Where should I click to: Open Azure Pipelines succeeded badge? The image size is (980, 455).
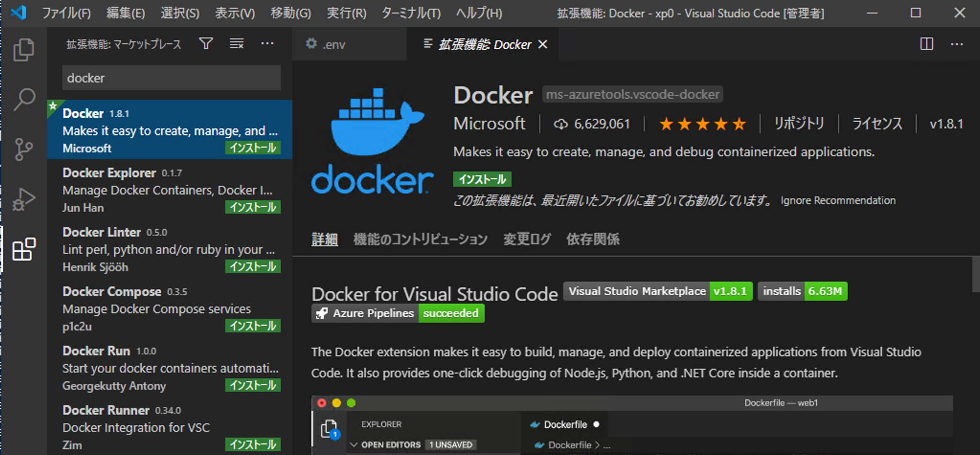[398, 313]
